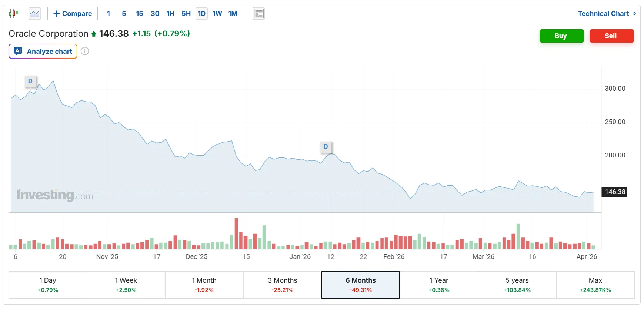This screenshot has height=309, width=644.
Task: Select the 1H interval
Action: (x=170, y=14)
